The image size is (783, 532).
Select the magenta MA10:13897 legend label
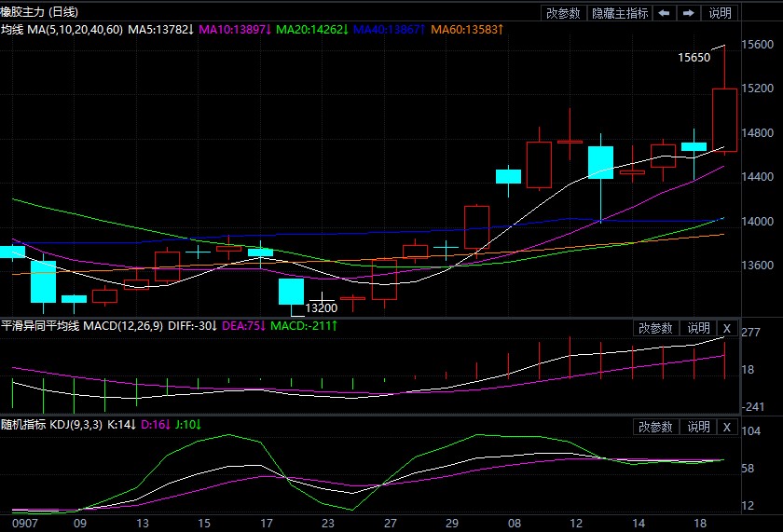[x=235, y=31]
